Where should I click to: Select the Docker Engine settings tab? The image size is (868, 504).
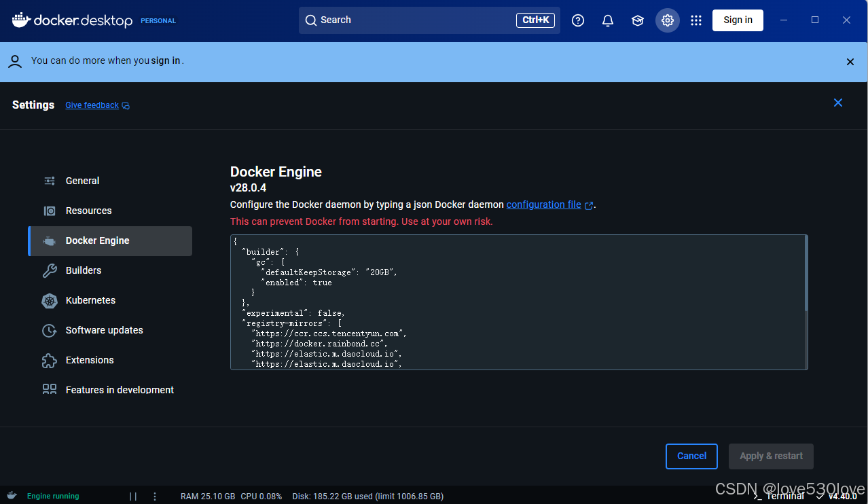point(110,240)
